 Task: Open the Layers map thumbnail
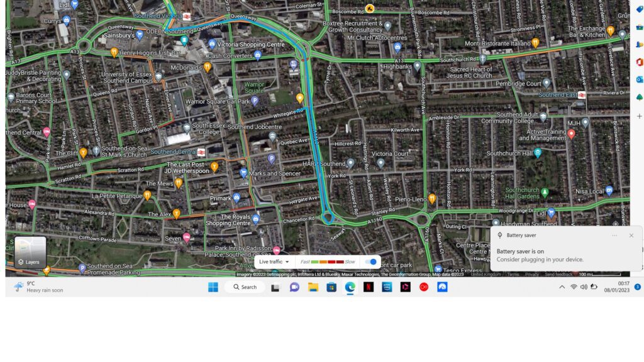pyautogui.click(x=30, y=252)
